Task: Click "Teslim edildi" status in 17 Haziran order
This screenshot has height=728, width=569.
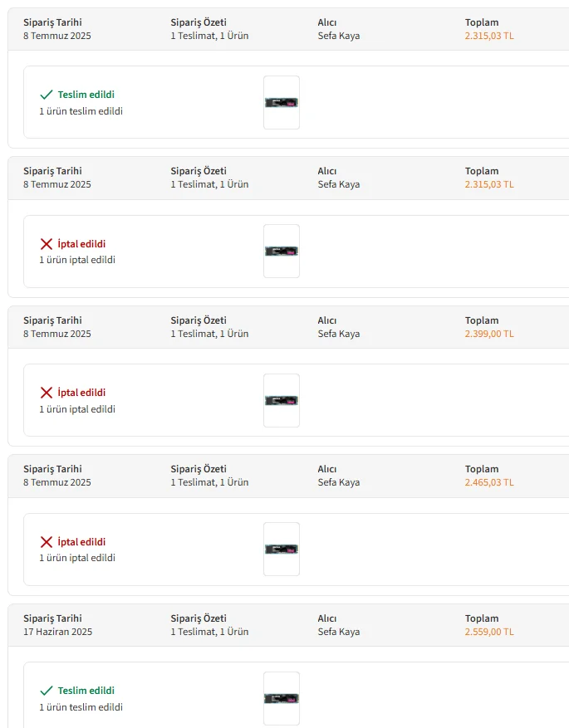Action: (86, 691)
